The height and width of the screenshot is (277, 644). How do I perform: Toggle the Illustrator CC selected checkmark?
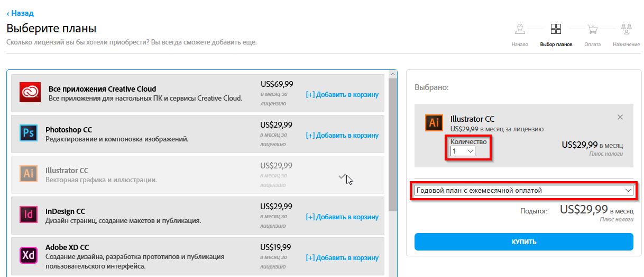pos(342,177)
